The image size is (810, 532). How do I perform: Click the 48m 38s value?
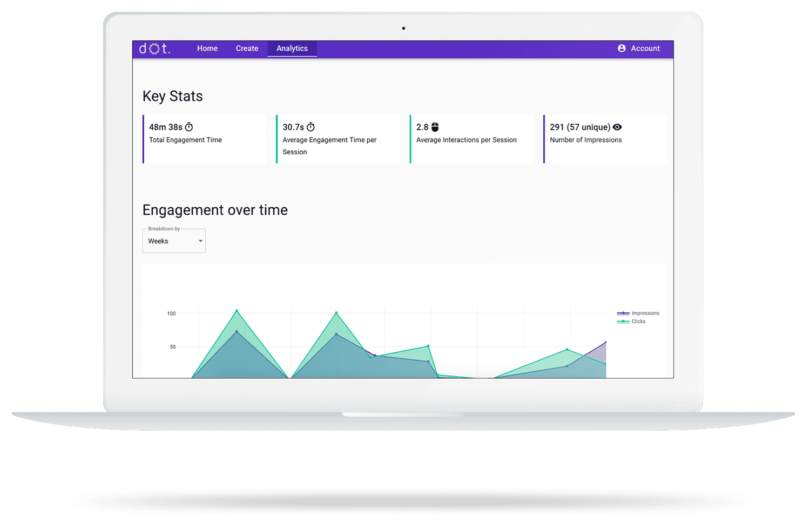(166, 127)
